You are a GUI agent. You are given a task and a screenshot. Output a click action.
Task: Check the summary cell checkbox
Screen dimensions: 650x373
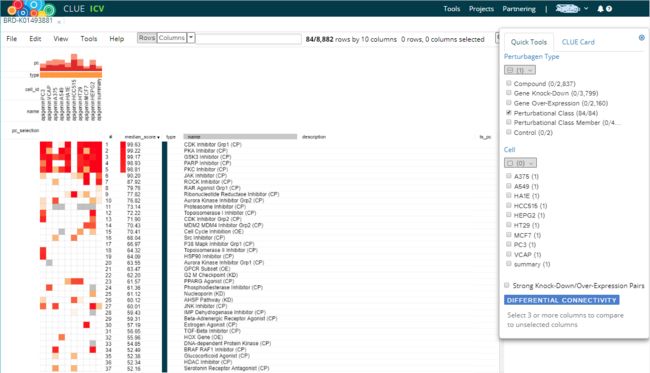pyautogui.click(x=509, y=264)
